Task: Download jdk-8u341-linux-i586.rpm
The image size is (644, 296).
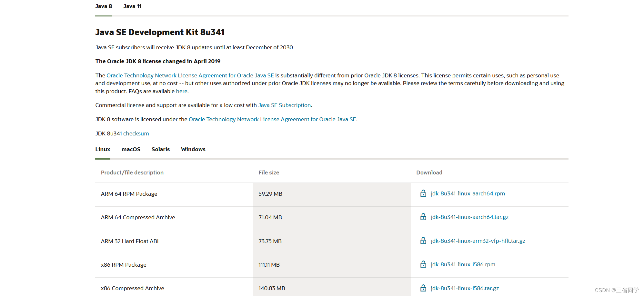Action: coord(463,264)
